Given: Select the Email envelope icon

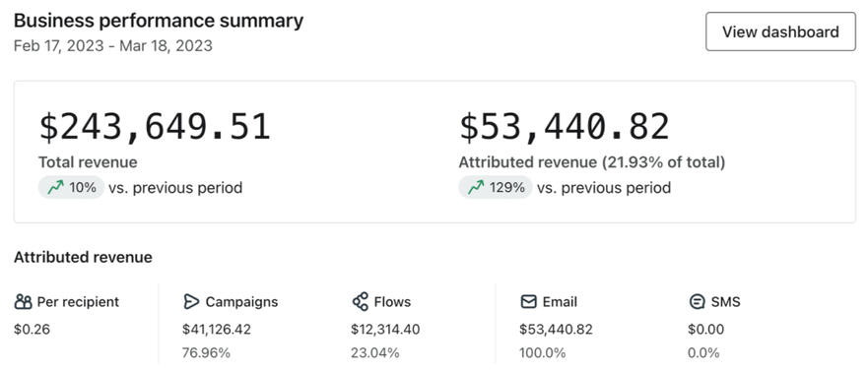Looking at the screenshot, I should tap(529, 302).
